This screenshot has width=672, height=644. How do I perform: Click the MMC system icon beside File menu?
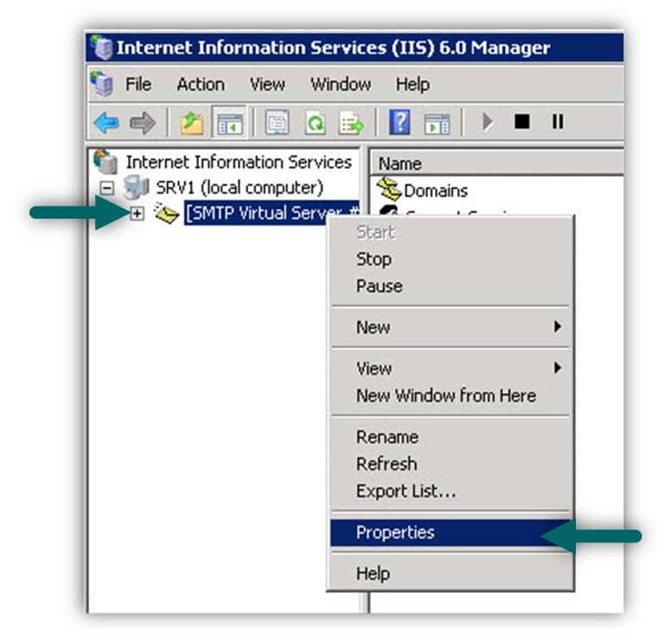(102, 84)
